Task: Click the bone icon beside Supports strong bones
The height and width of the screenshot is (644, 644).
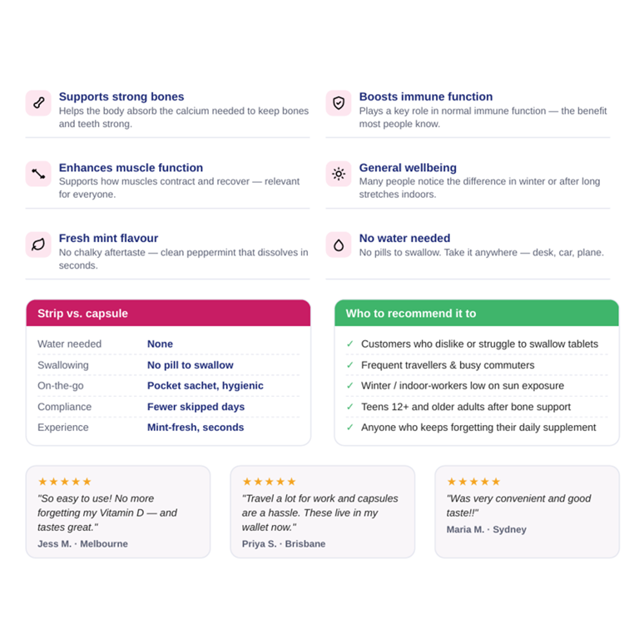Action: [39, 103]
